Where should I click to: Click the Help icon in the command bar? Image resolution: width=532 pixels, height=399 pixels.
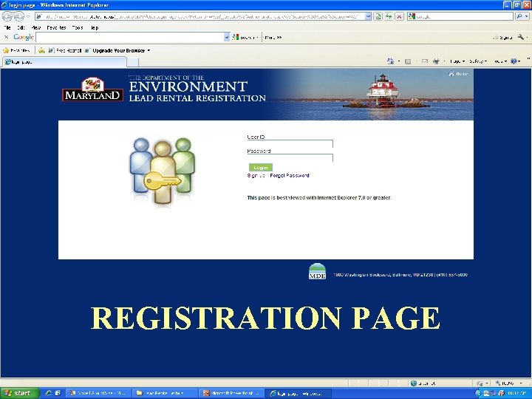pos(515,61)
